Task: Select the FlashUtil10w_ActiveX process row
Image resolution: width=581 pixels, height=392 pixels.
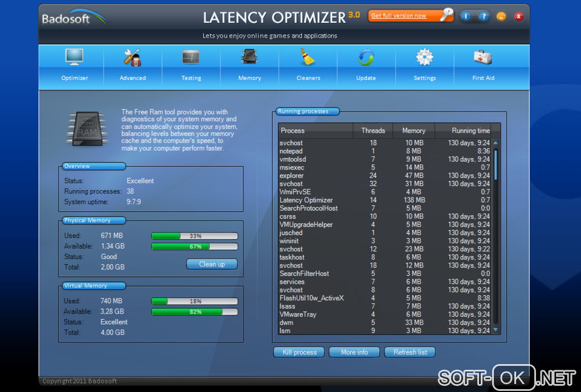Action: coord(384,298)
